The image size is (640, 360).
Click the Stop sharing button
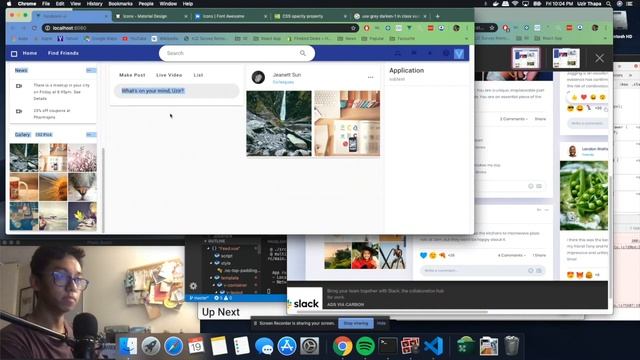pyautogui.click(x=356, y=323)
